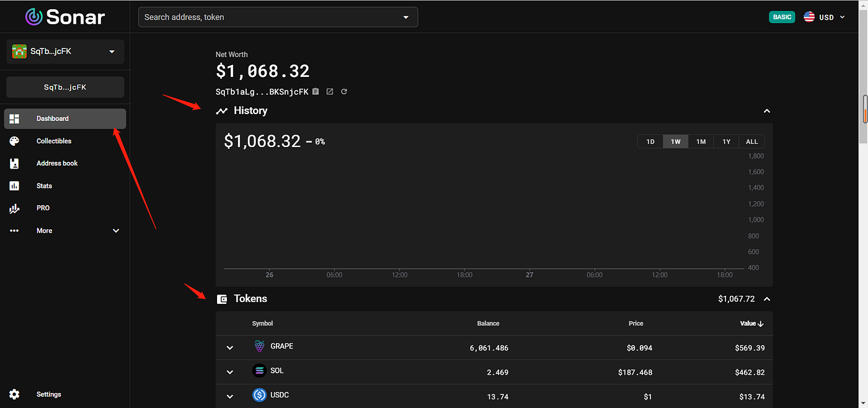Open the Dashboard sidebar item
868x408 pixels.
point(65,118)
